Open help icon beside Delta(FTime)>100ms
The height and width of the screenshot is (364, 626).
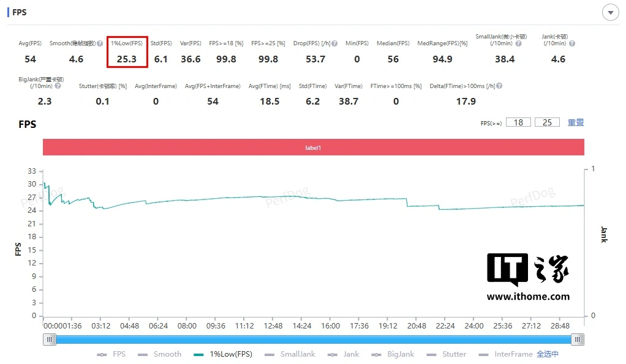tap(499, 86)
